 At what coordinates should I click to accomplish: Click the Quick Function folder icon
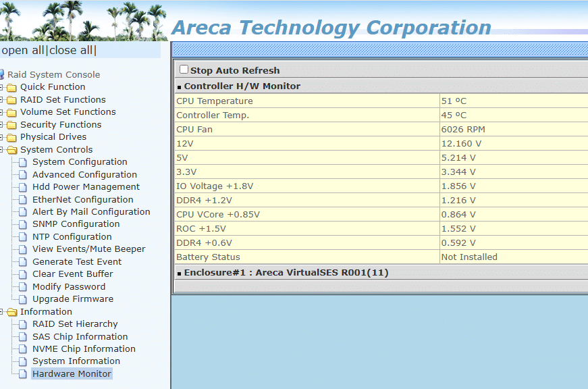click(11, 87)
